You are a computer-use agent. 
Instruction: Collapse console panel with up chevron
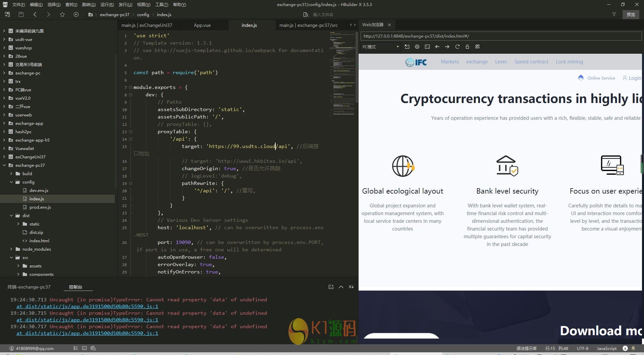[x=341, y=287]
